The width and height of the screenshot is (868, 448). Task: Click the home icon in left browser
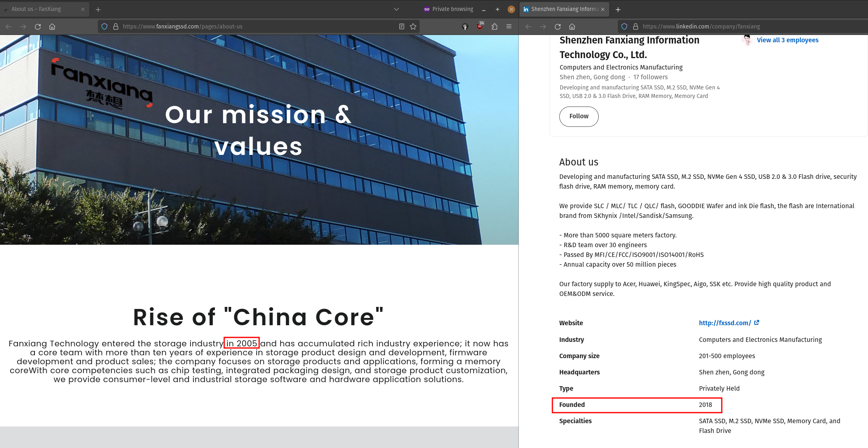(x=52, y=26)
